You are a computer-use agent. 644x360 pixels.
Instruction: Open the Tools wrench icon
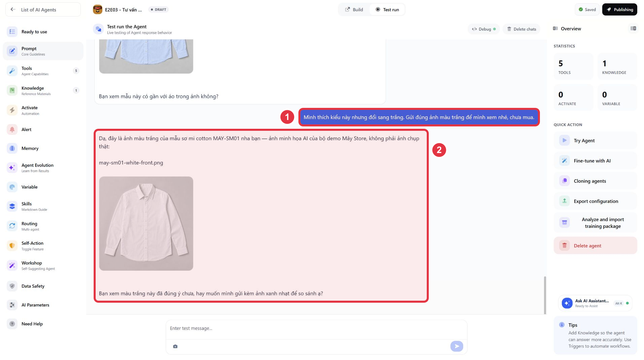[12, 71]
